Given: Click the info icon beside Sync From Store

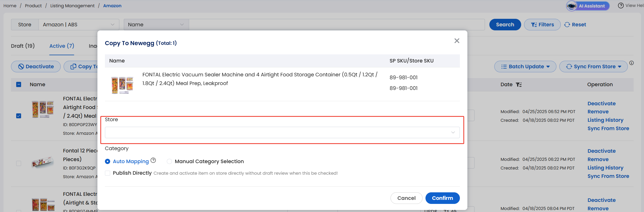Looking at the screenshot, I should point(632,63).
